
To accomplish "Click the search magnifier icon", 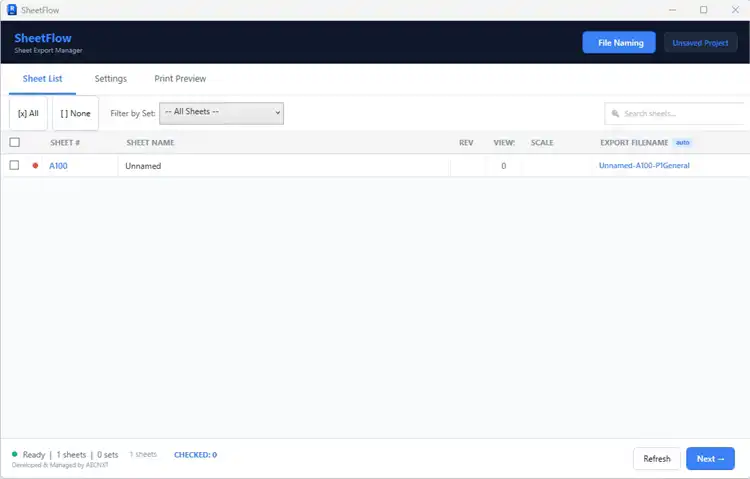I will click(615, 113).
